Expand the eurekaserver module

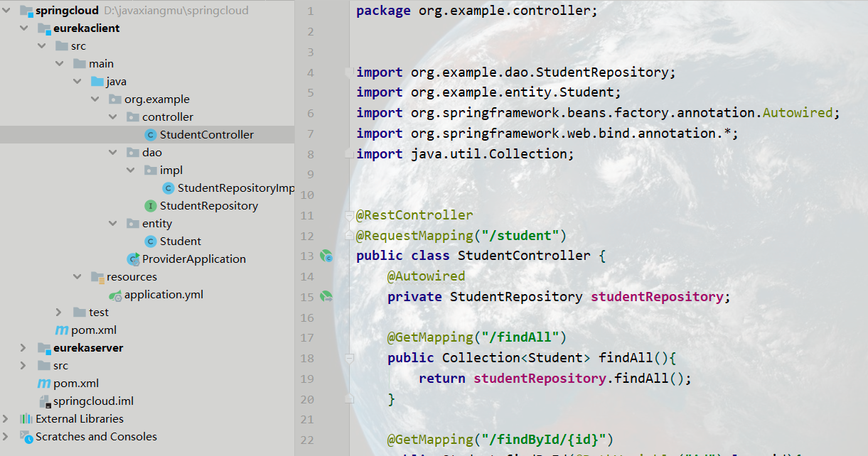[x=24, y=348]
